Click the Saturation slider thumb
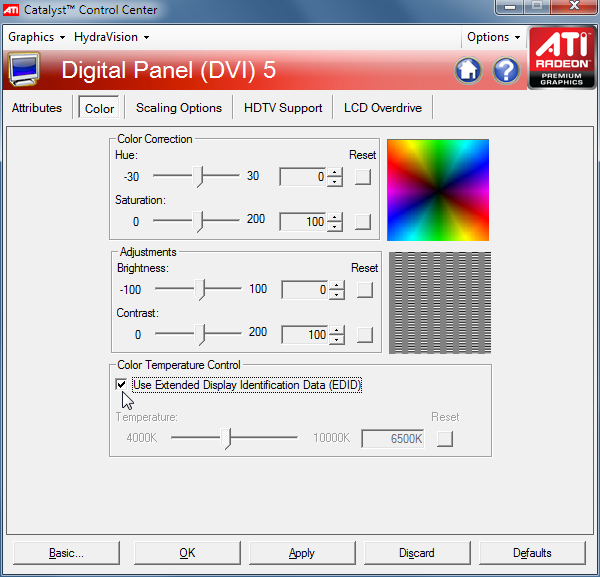The width and height of the screenshot is (600, 577). pyautogui.click(x=197, y=222)
